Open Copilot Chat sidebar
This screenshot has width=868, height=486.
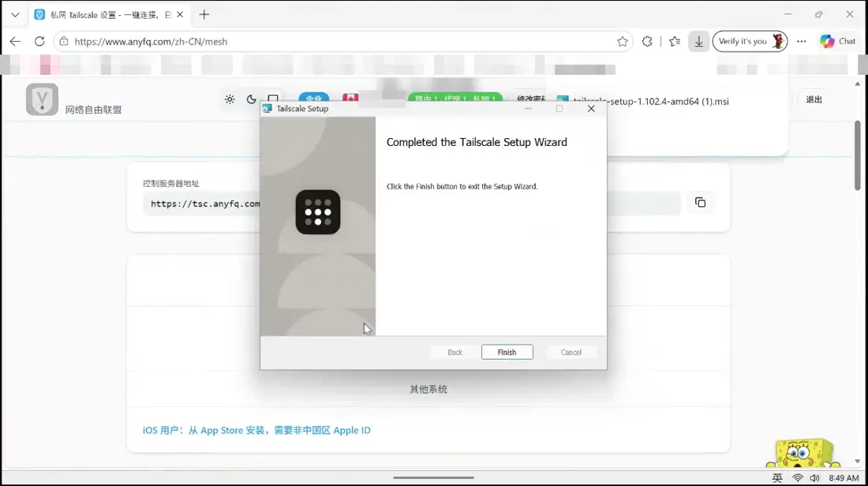(837, 42)
